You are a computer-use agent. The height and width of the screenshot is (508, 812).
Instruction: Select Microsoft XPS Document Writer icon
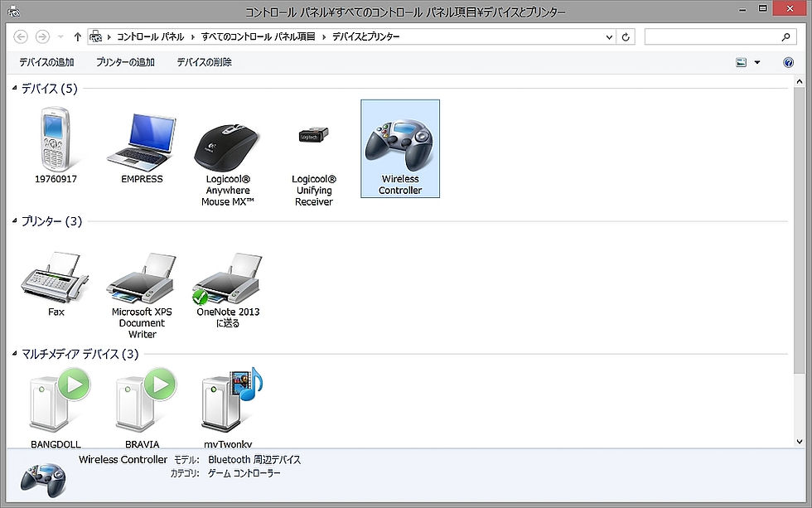click(142, 278)
